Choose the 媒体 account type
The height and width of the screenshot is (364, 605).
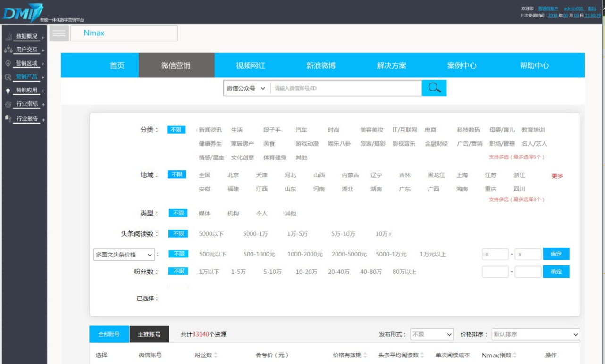205,214
